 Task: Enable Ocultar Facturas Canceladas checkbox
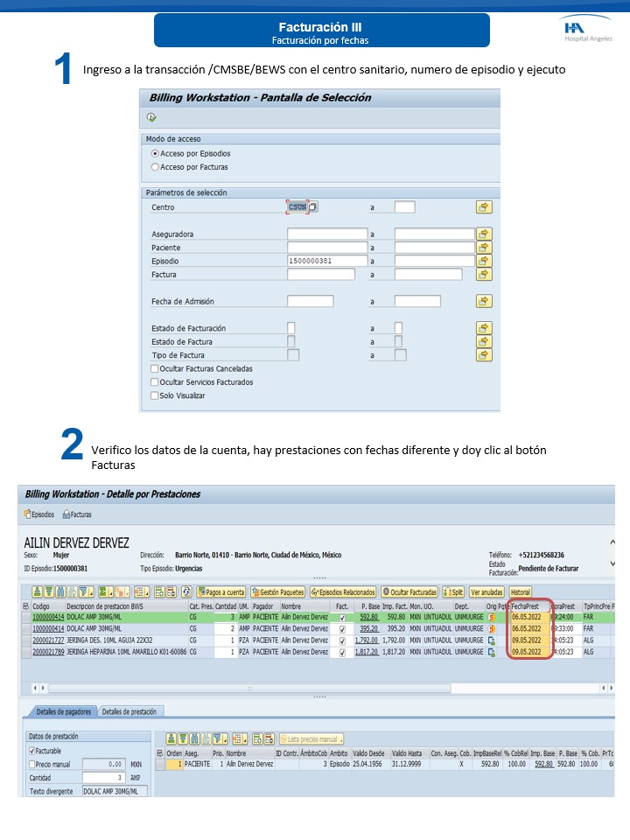pyautogui.click(x=155, y=369)
